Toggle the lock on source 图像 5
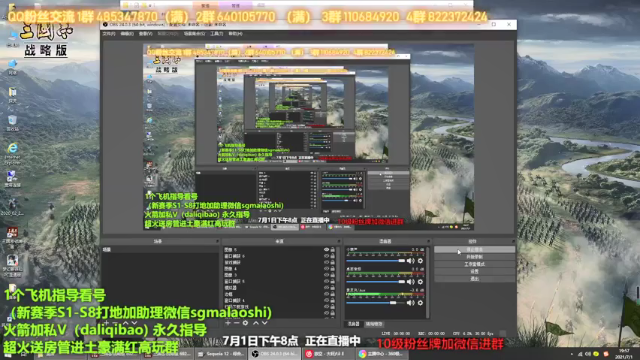The image size is (640, 360). click(x=333, y=249)
